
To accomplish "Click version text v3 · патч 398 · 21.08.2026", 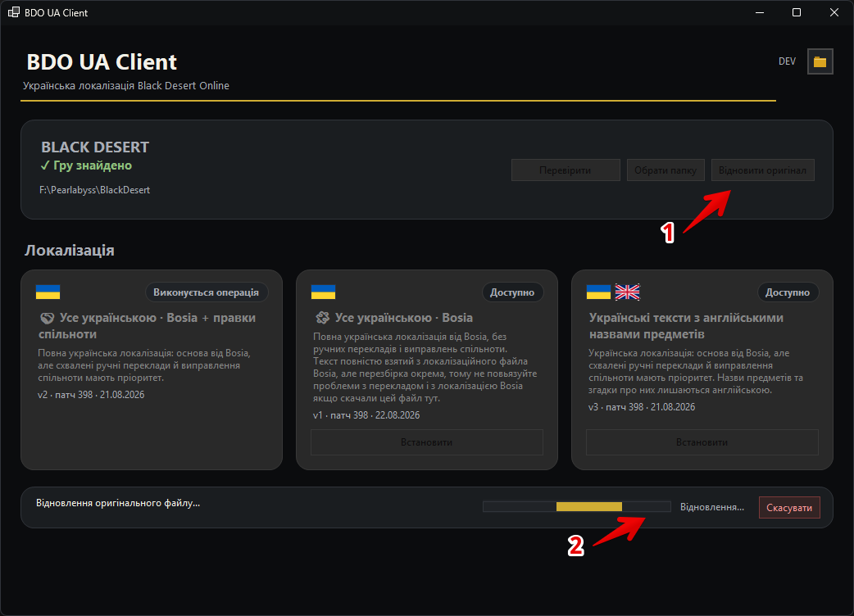I will click(x=642, y=407).
